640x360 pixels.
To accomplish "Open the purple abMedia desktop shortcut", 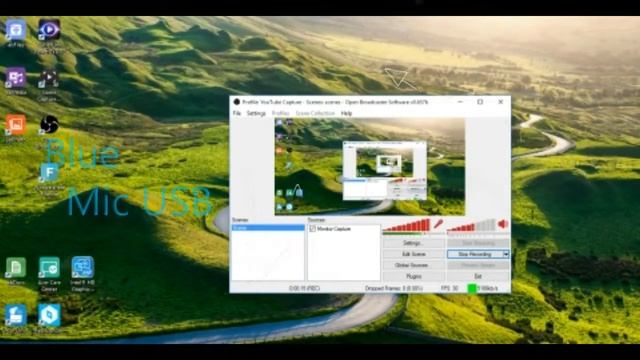I will (16, 78).
